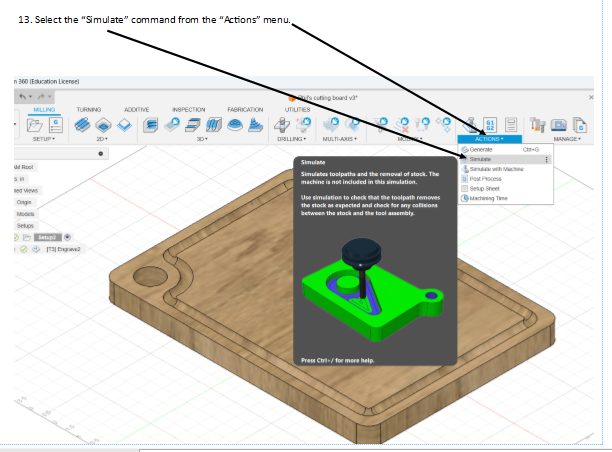Select the 3D Pocket Clearing icon

click(x=172, y=125)
